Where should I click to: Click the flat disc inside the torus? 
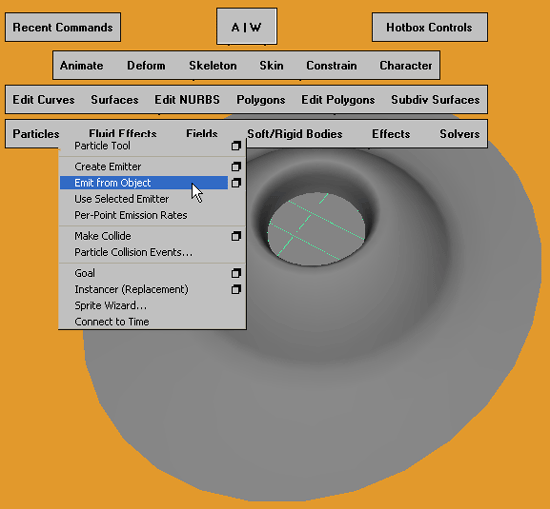pos(316,229)
